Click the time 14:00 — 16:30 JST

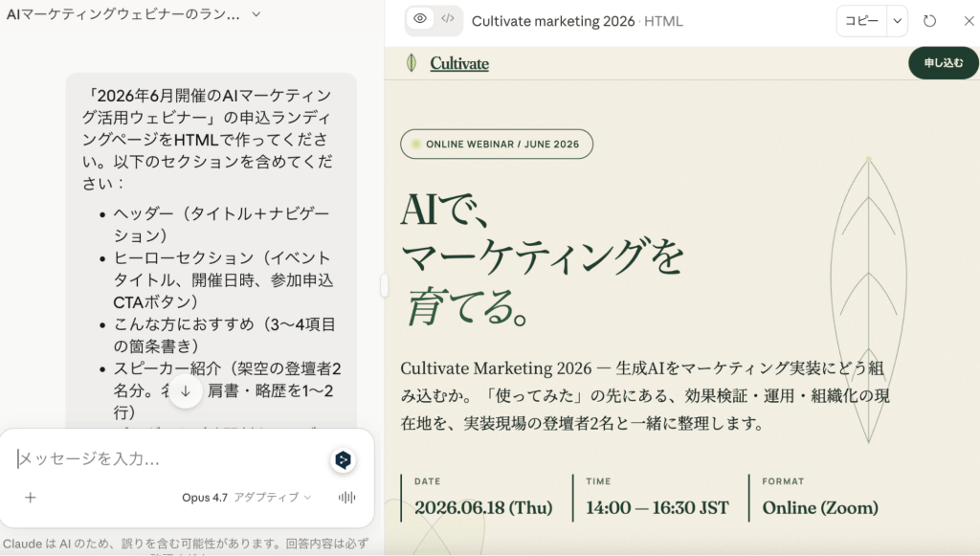pos(657,507)
